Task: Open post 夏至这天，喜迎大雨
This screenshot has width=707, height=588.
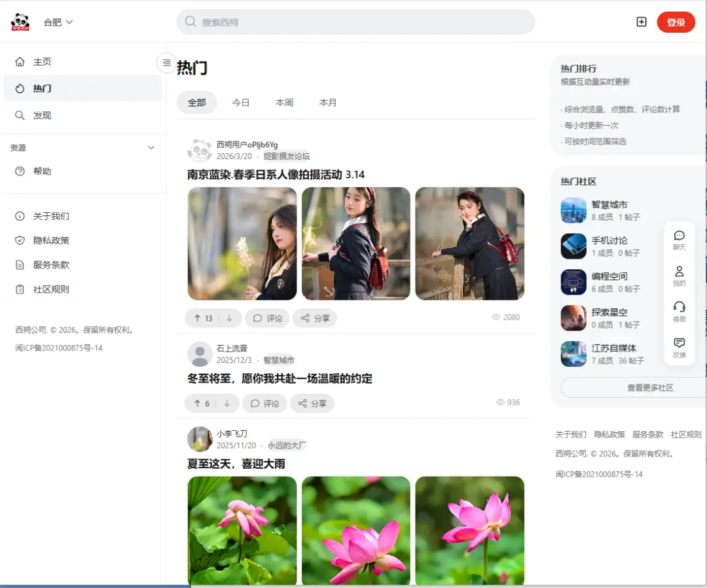Action: (236, 464)
